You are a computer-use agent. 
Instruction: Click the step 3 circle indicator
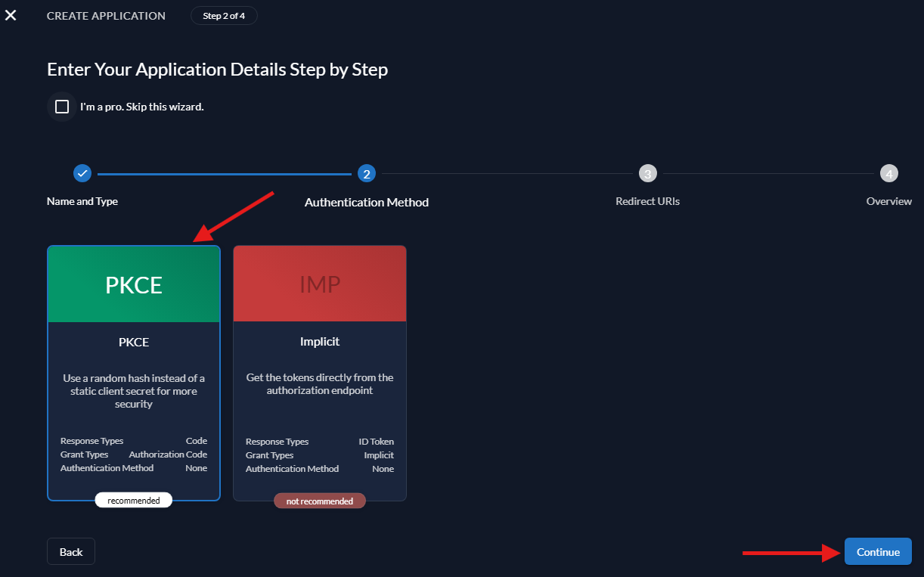[x=647, y=173]
